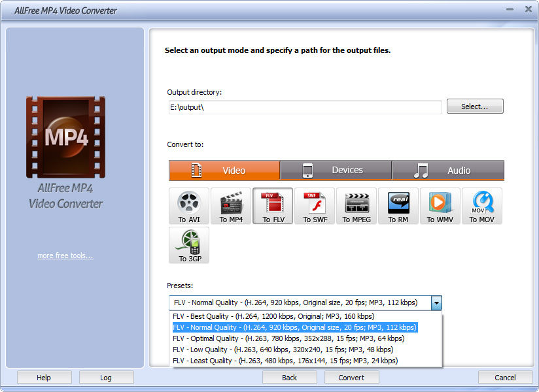The width and height of the screenshot is (539, 392).
Task: Close the converter window
Action: click(529, 9)
